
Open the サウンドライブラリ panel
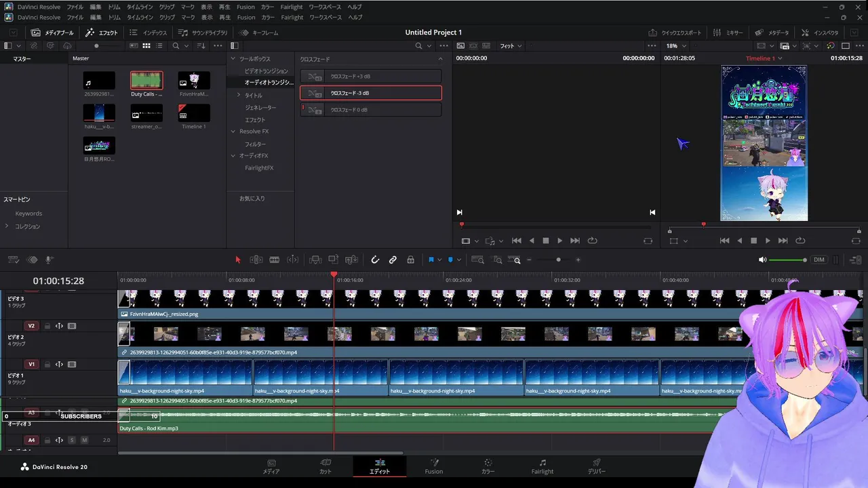203,33
